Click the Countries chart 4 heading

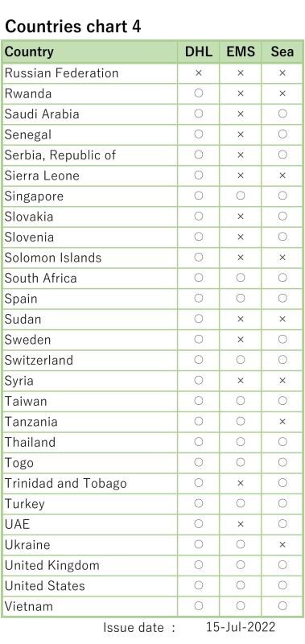coord(72,27)
